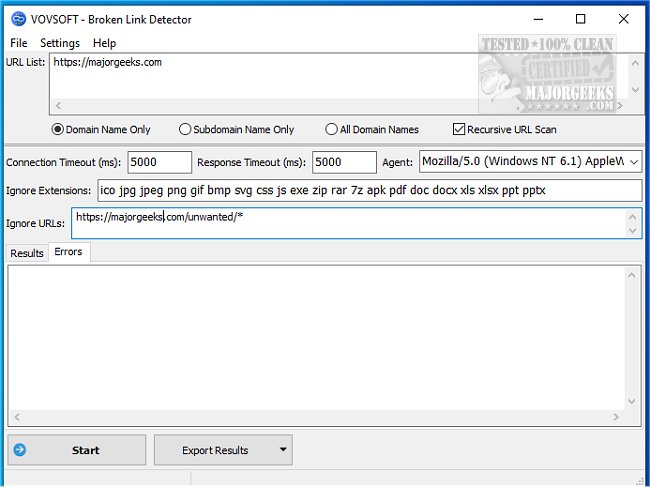Click the resize grip in status bar corner
Image resolution: width=650 pixels, height=487 pixels.
640,480
